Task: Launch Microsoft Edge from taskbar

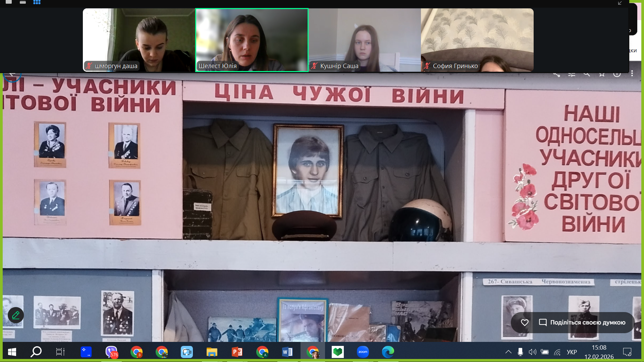Action: pyautogui.click(x=388, y=352)
